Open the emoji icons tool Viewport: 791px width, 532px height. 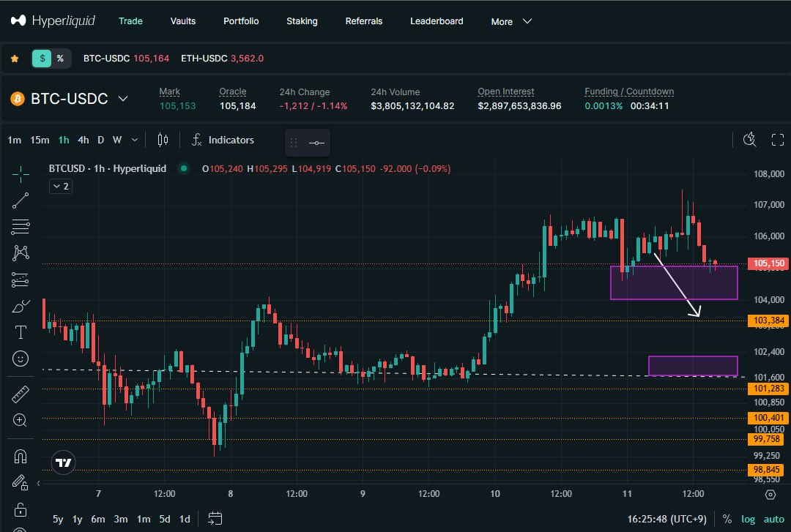click(x=21, y=359)
